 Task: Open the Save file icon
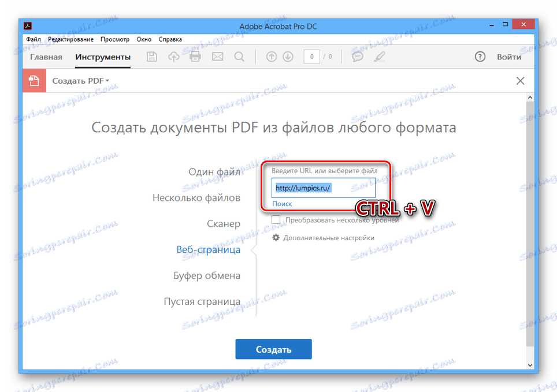pyautogui.click(x=151, y=56)
